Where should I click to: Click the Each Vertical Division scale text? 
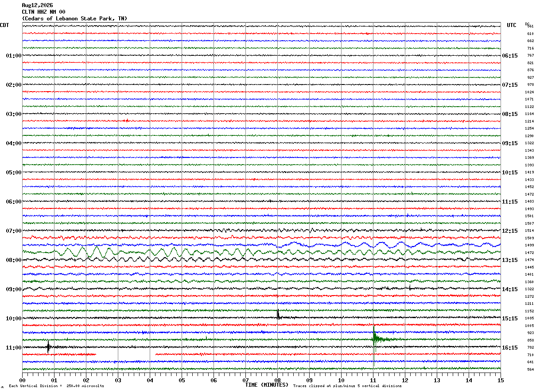(56, 386)
